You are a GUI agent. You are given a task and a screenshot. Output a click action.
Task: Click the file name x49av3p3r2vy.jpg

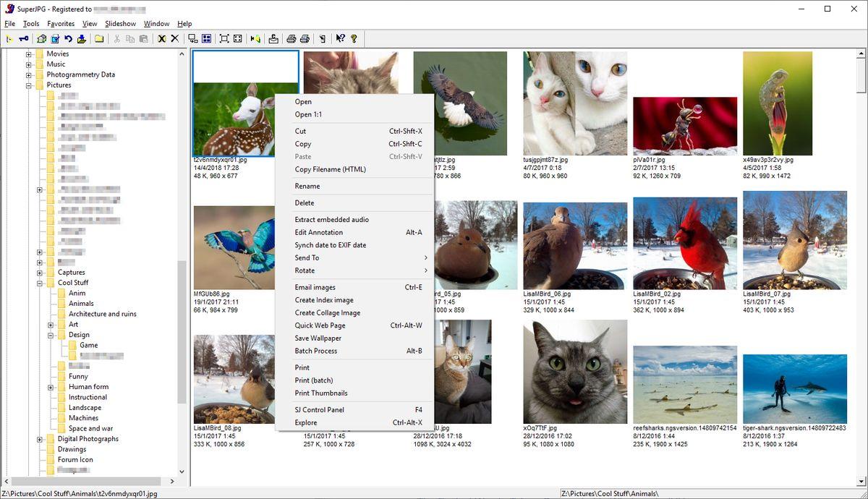pos(767,160)
